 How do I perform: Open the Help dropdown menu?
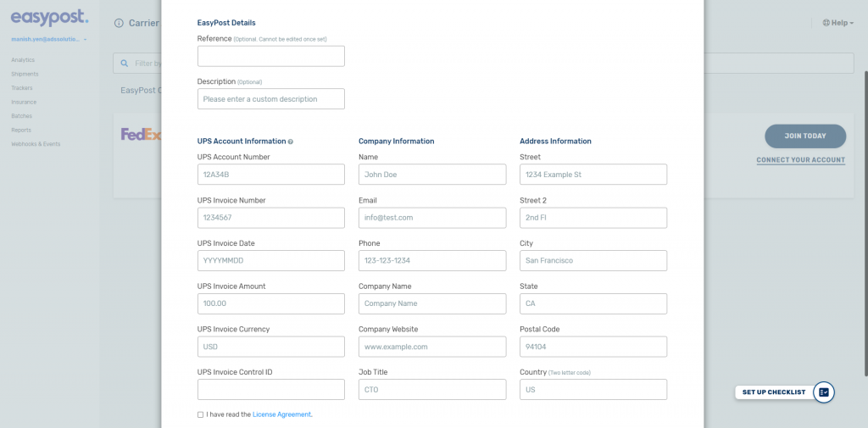pyautogui.click(x=838, y=23)
